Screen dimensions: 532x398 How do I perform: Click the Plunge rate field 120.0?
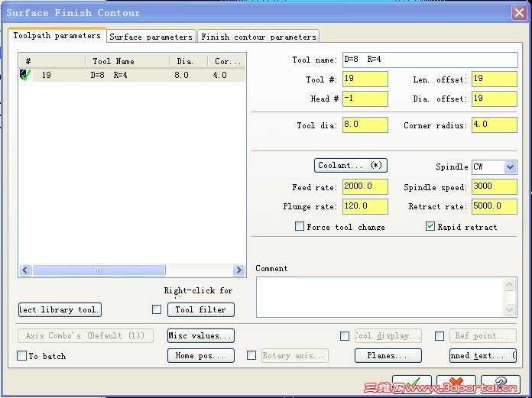[x=365, y=206]
